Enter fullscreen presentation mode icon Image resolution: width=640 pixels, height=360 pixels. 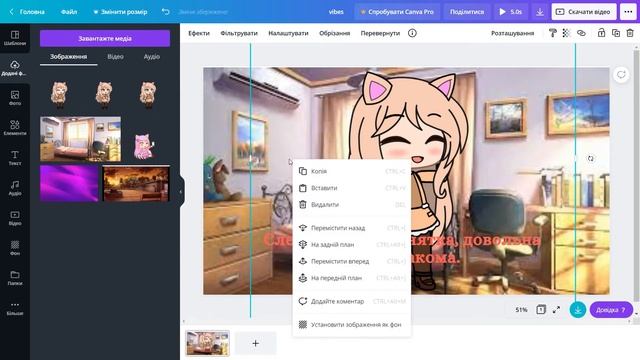[x=556, y=310]
